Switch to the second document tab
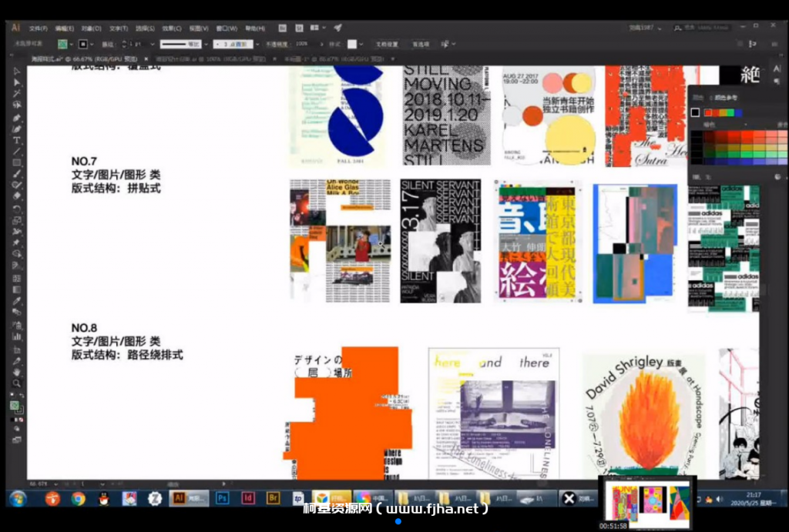The image size is (789, 532). [x=210, y=59]
